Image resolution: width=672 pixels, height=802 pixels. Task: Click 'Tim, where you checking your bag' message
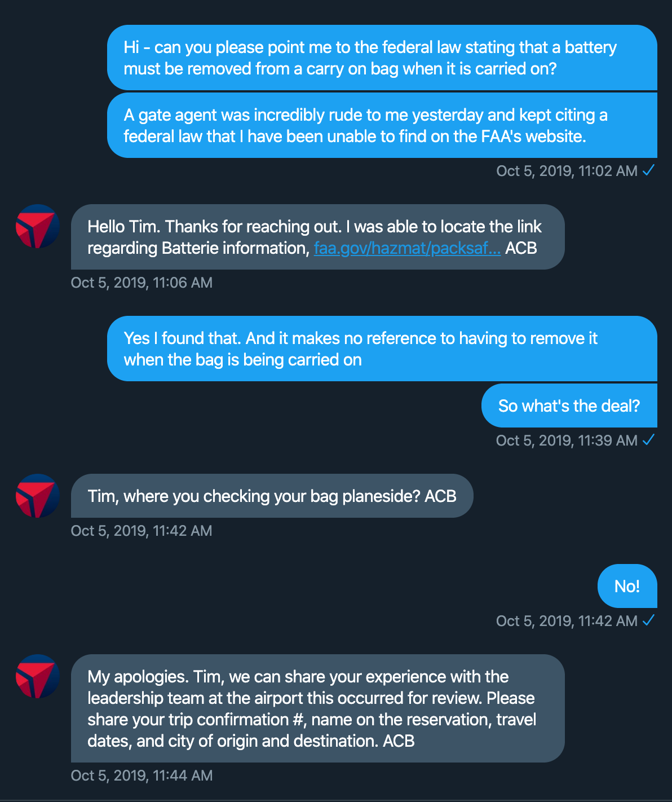pos(272,496)
